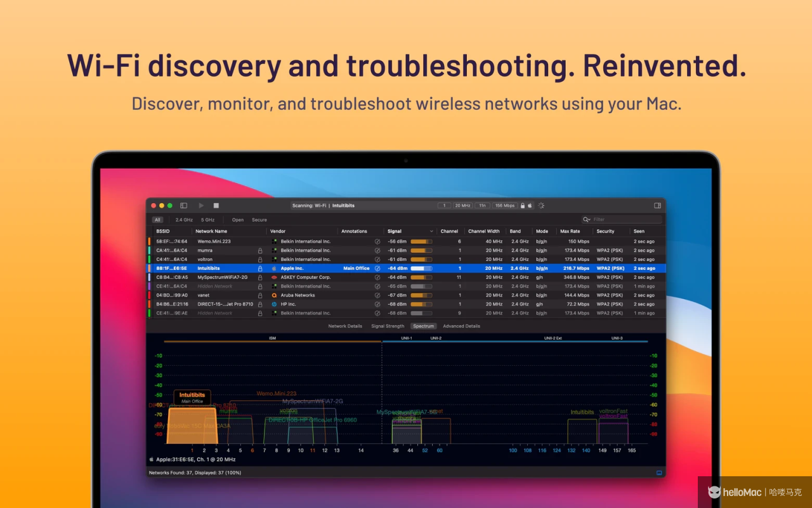Click channel 149 on the spectrum axis
The image size is (812, 508).
pos(603,450)
